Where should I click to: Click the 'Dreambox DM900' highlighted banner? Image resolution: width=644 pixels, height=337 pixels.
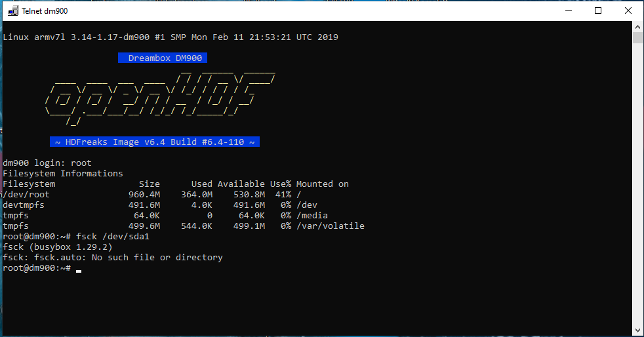(163, 58)
